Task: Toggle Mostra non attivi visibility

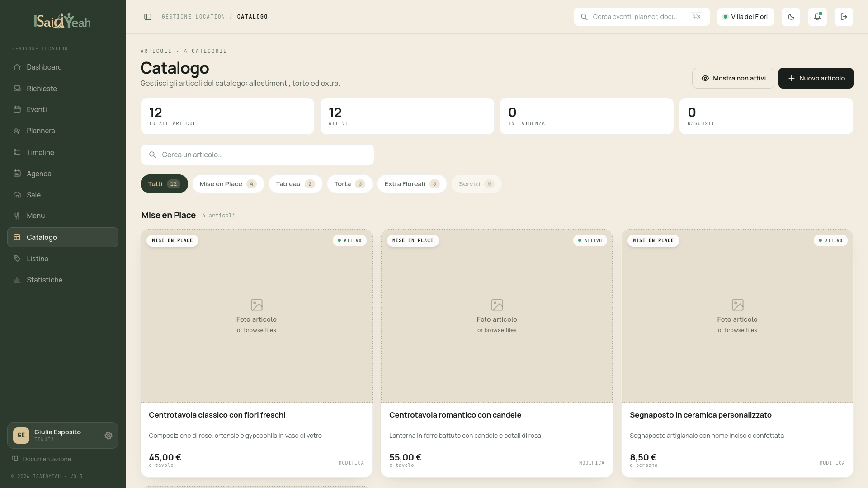Action: pyautogui.click(x=733, y=78)
